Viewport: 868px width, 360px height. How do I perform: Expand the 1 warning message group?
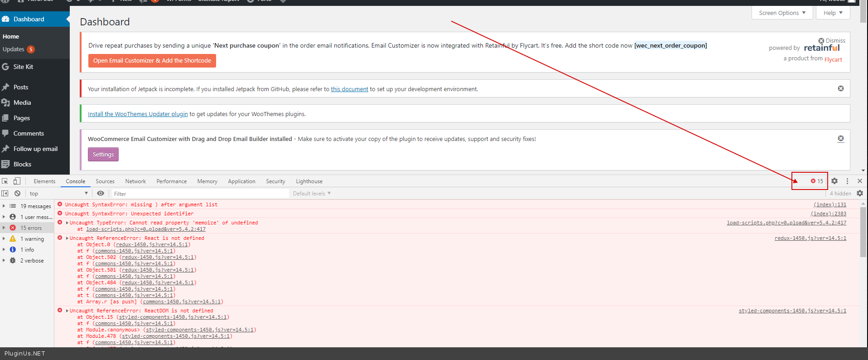pyautogui.click(x=4, y=239)
